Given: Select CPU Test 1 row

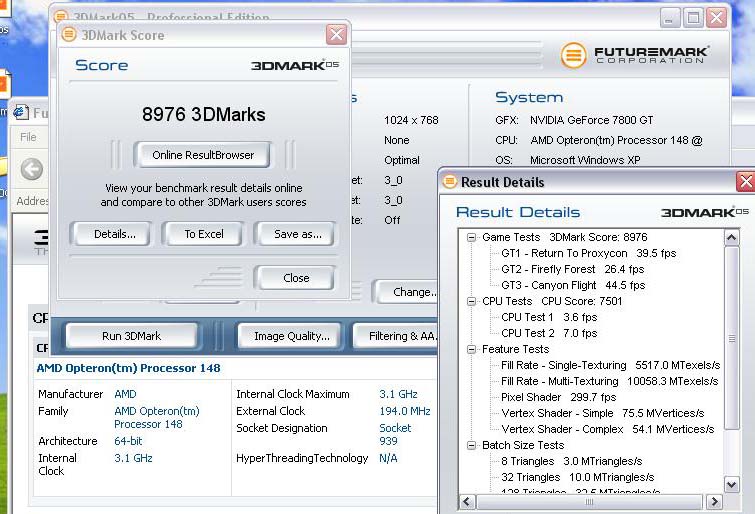Looking at the screenshot, I should tap(549, 317).
